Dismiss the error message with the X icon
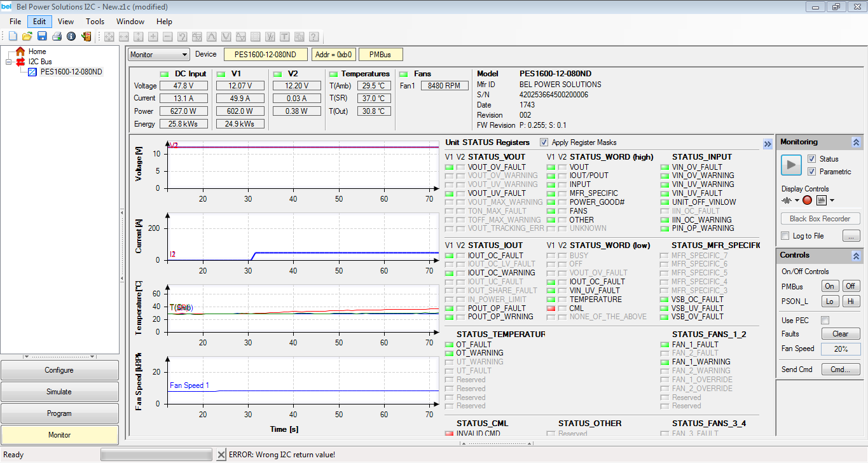This screenshot has height=463, width=868. tap(221, 455)
